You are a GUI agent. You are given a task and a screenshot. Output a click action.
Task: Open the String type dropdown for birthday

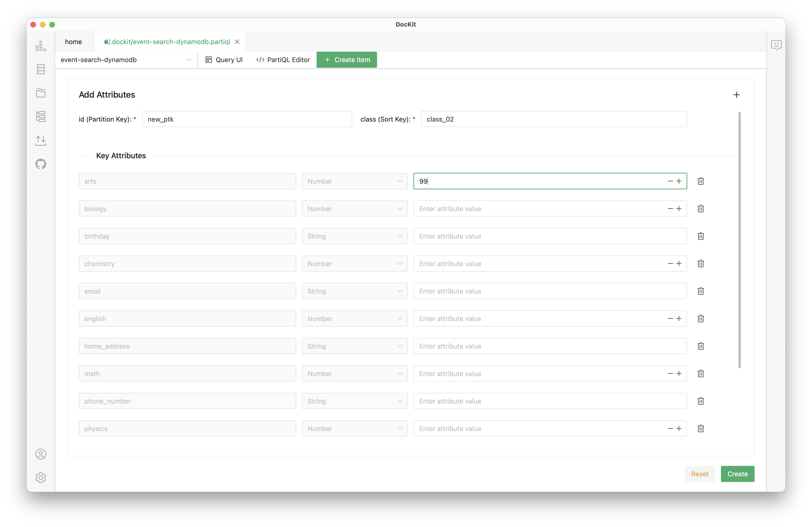355,236
